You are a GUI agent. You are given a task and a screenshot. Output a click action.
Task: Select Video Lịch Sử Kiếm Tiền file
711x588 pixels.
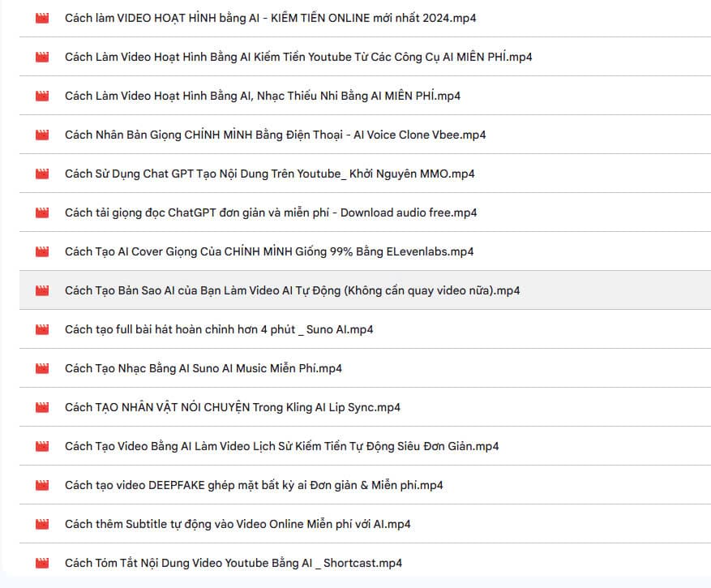coord(281,446)
